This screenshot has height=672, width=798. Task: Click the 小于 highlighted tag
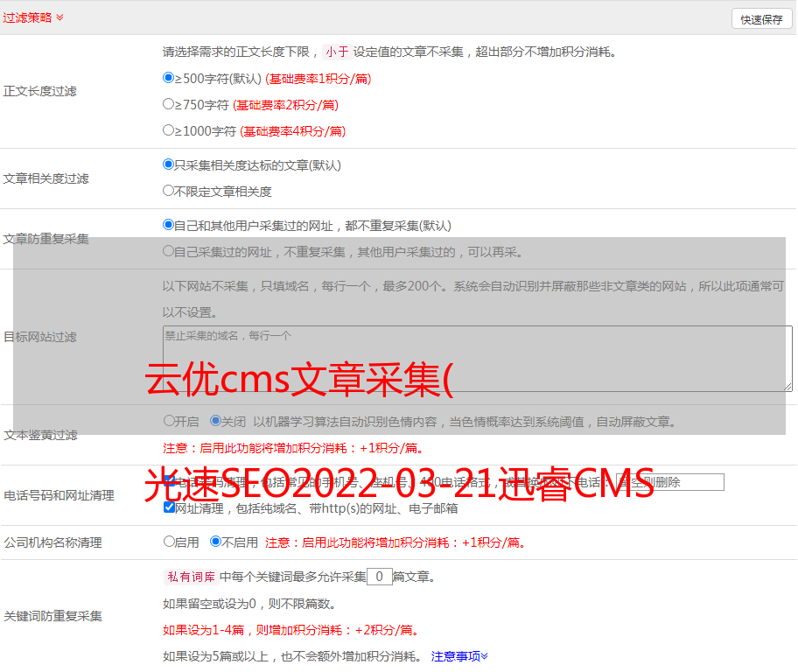click(x=338, y=52)
